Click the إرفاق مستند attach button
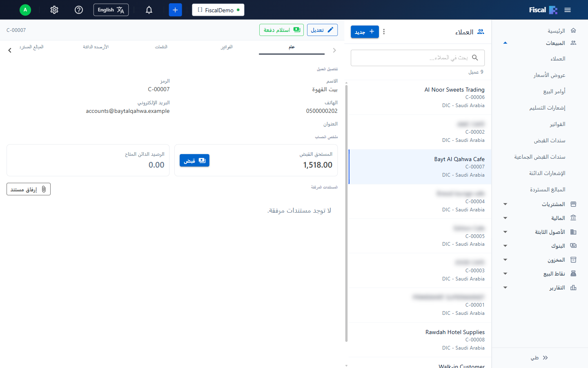This screenshot has height=368, width=588. 29,189
